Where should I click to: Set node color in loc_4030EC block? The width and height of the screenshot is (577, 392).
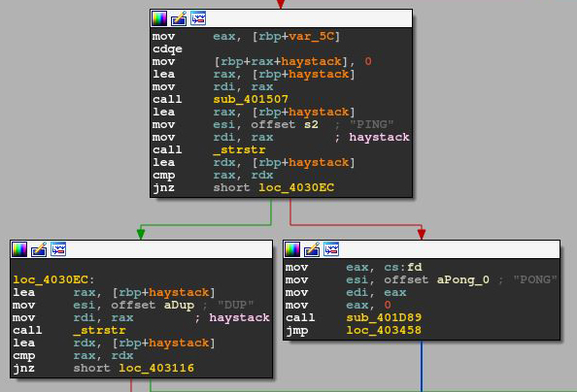[x=19, y=249]
